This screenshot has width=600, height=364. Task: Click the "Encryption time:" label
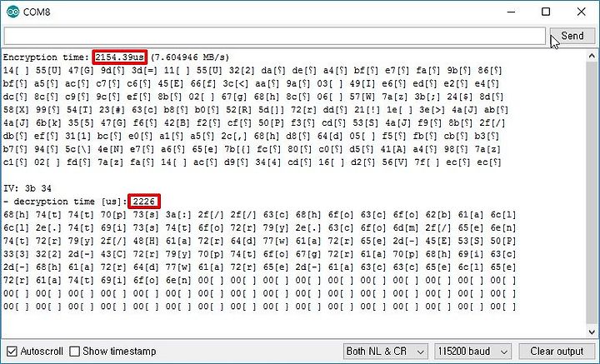(x=47, y=57)
